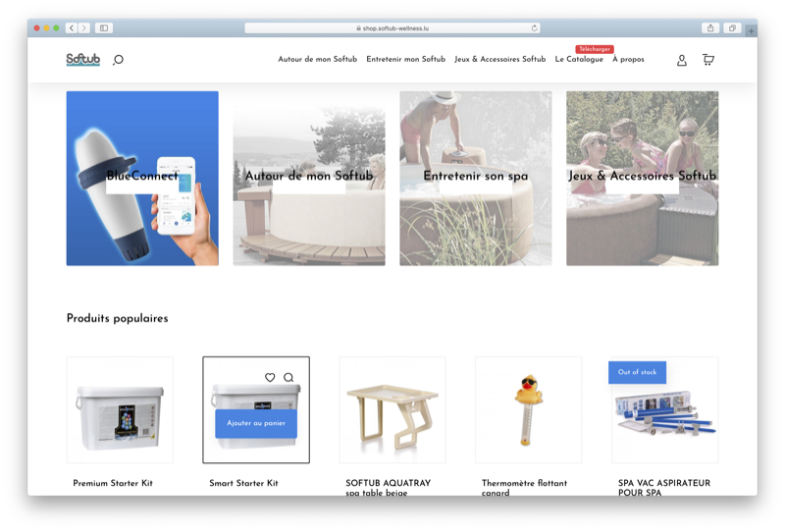The height and width of the screenshot is (532, 785).
Task: Open Spa Vac aspirateur product image
Action: point(665,409)
